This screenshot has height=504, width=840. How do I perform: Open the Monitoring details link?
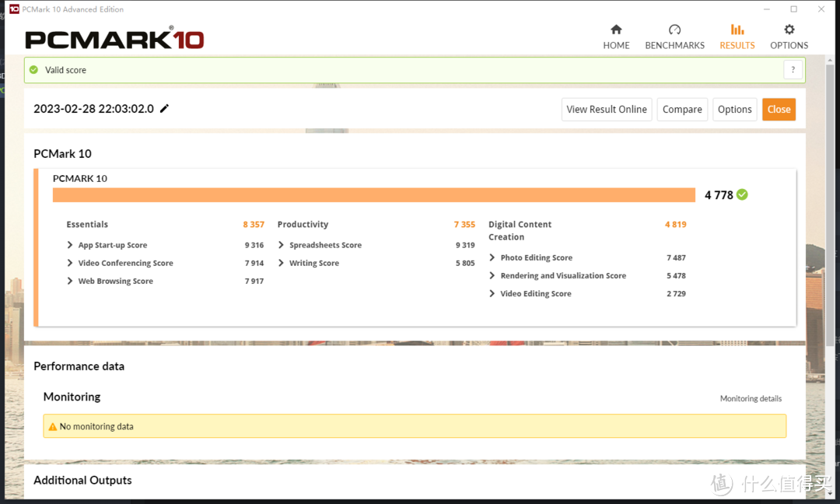click(751, 398)
